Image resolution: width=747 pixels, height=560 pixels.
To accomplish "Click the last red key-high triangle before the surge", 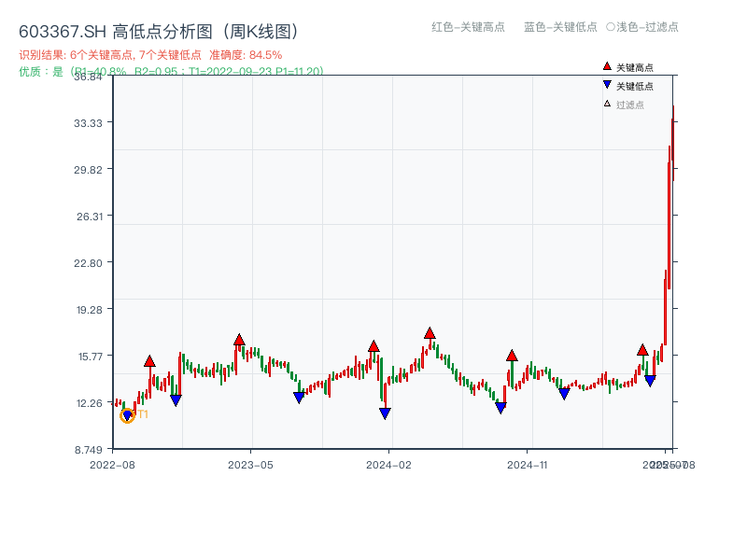I will (642, 350).
